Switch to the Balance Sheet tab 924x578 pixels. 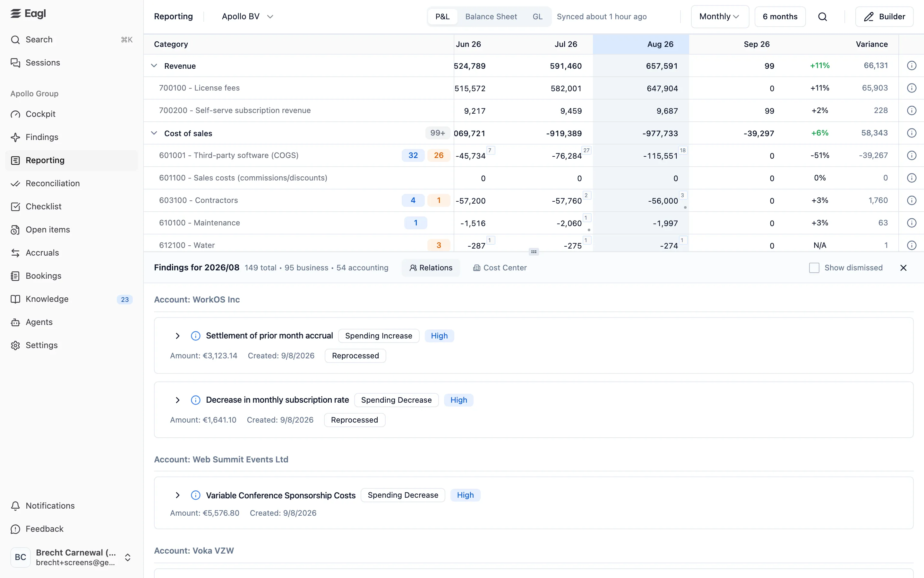click(x=491, y=17)
